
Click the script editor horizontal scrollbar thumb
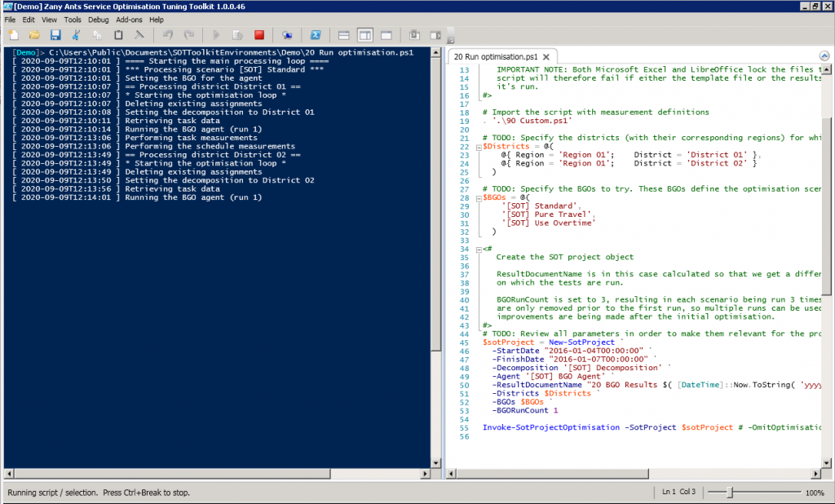553,474
